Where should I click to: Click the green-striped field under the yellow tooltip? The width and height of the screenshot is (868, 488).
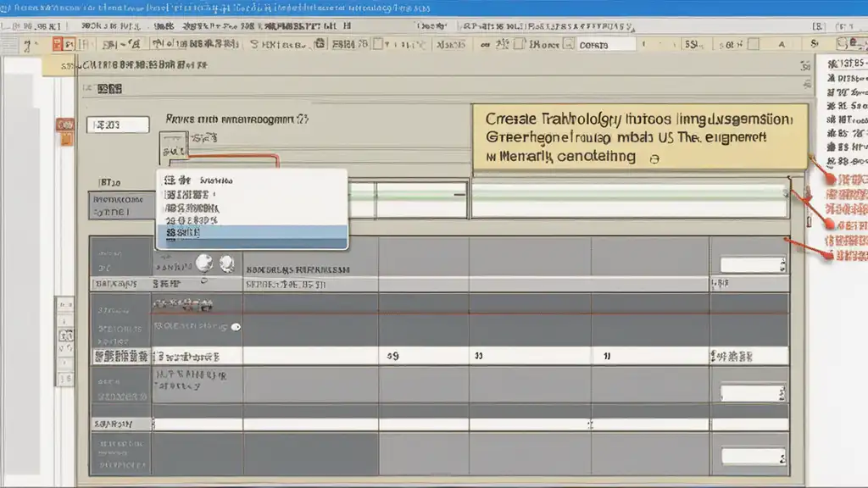pos(630,200)
